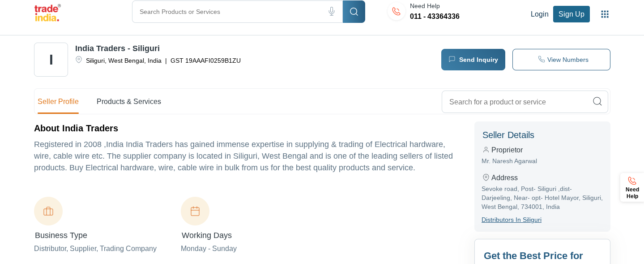Activate voice search microphone icon
This screenshot has height=264, width=644.
pos(332,12)
